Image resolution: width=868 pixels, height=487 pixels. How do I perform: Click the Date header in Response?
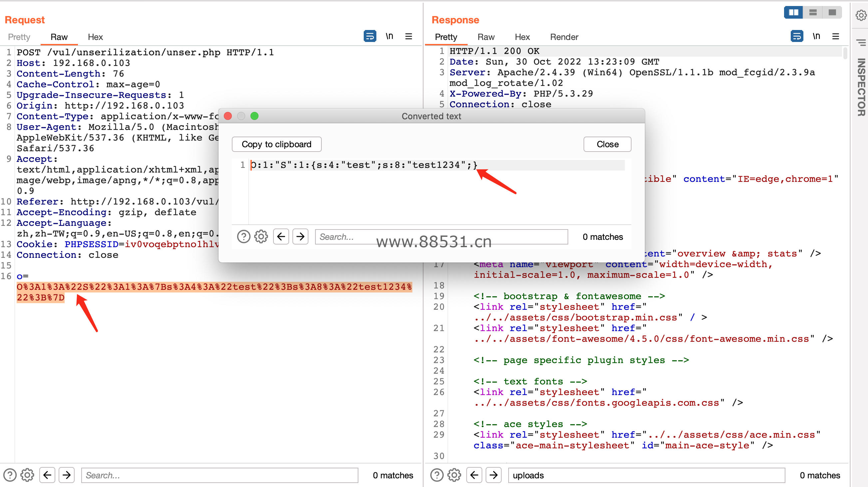click(x=554, y=62)
